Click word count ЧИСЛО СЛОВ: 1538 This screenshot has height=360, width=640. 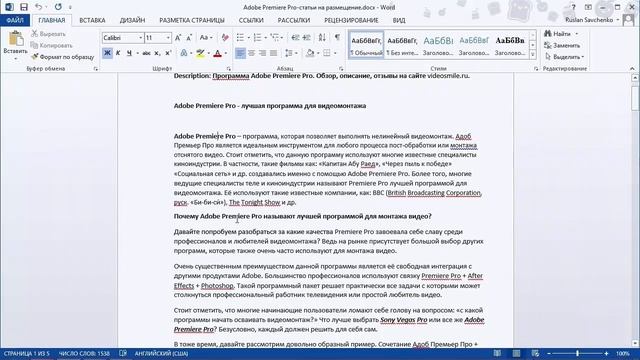tap(84, 353)
